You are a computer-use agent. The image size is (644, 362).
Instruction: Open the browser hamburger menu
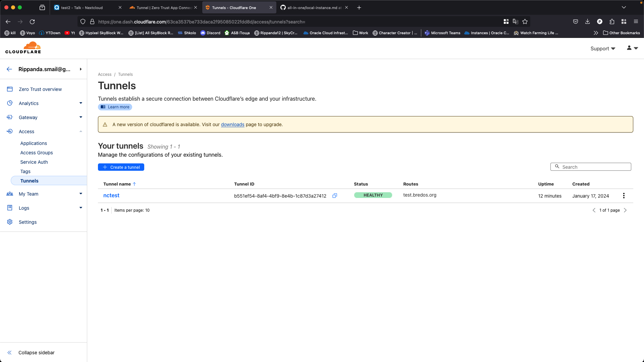pyautogui.click(x=636, y=22)
